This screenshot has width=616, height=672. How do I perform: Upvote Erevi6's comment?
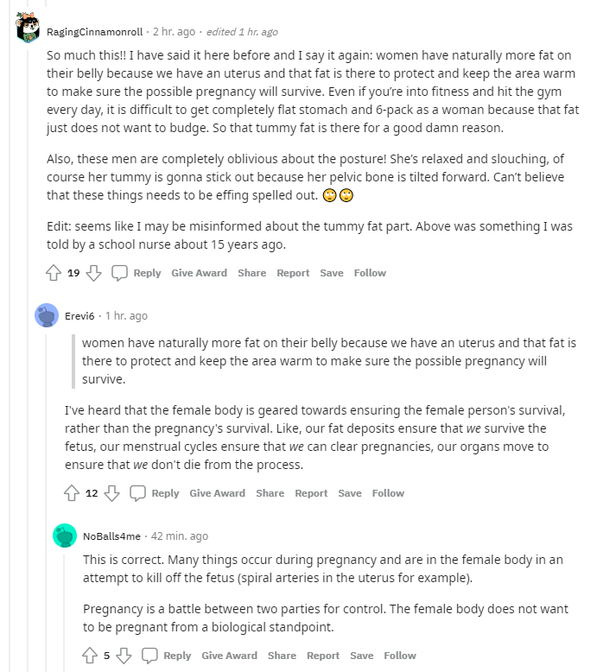(72, 493)
